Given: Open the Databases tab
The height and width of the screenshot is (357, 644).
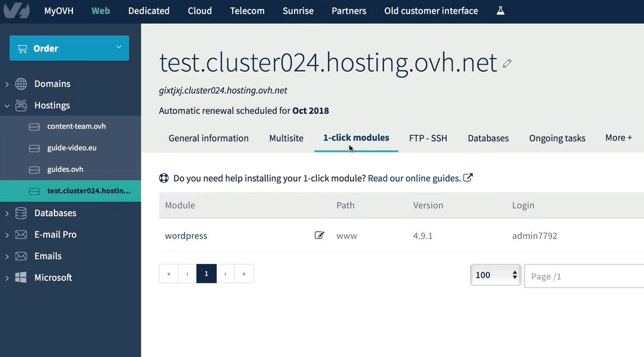Looking at the screenshot, I should (489, 138).
